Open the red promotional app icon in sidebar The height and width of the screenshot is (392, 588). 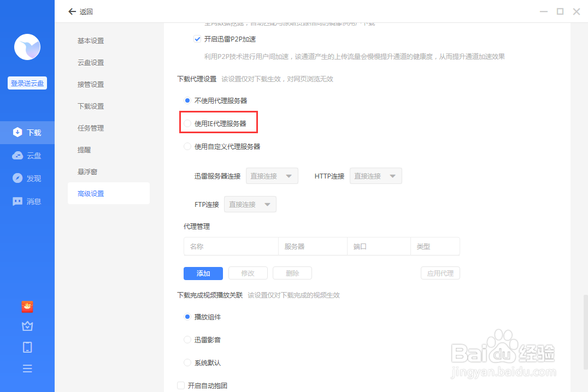(27, 306)
